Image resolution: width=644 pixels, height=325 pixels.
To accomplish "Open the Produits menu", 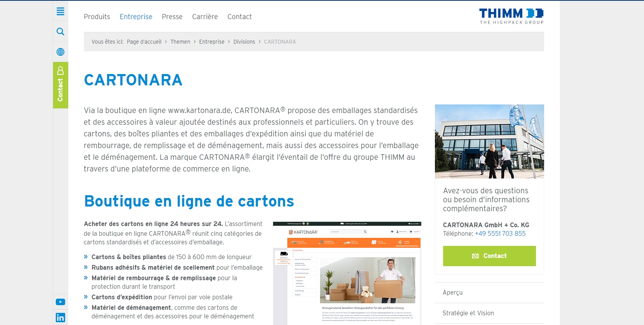I will [x=97, y=17].
